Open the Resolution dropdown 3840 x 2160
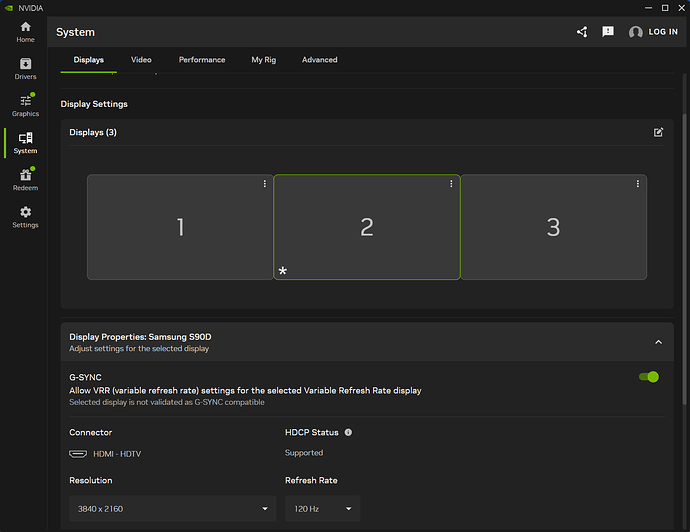Image resolution: width=690 pixels, height=532 pixels. tap(173, 509)
